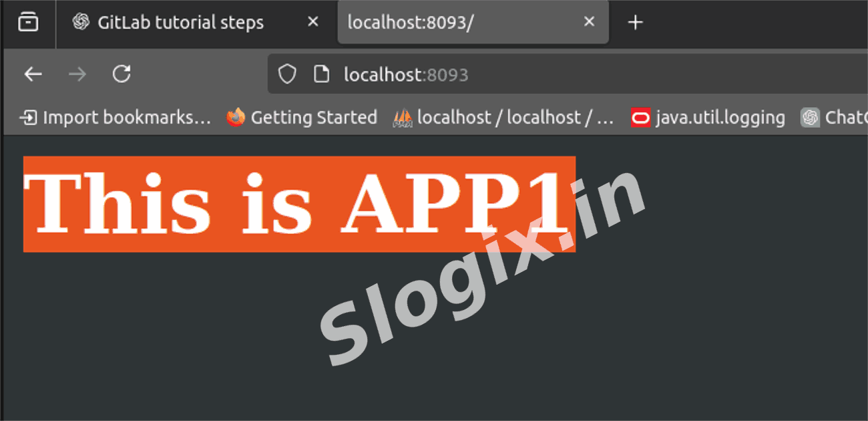Click the ChatGPT favicon on the GitLab tab

pyautogui.click(x=81, y=22)
